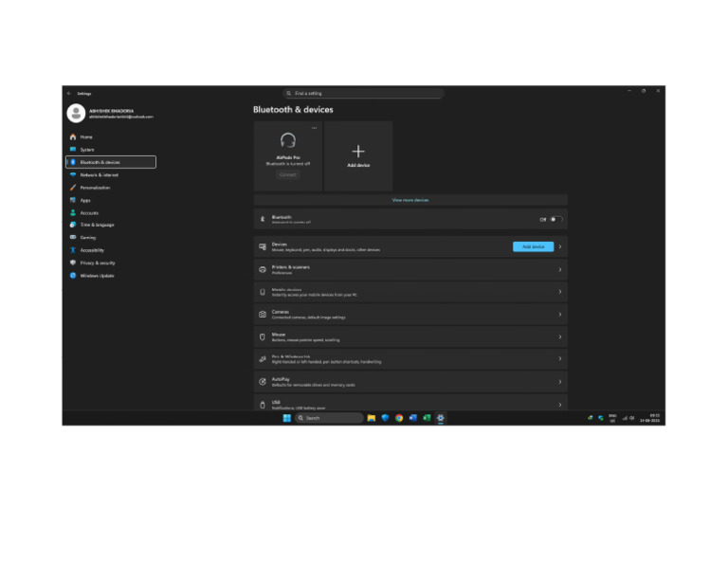Open network and volume tray icons
The height and width of the screenshot is (563, 728).
(x=628, y=418)
